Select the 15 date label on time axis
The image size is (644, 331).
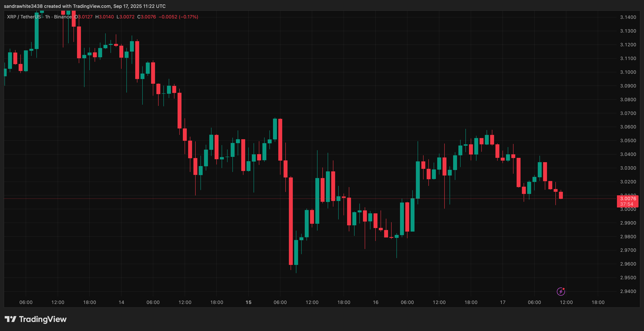[248, 302]
